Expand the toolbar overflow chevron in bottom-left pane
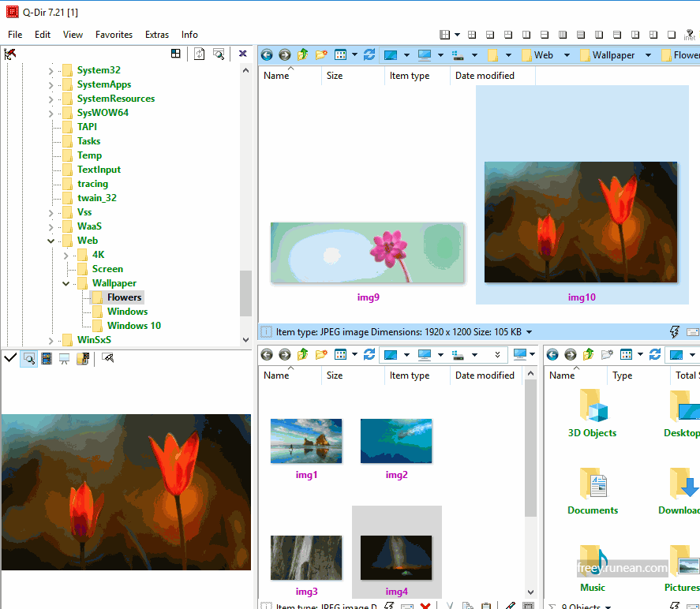The height and width of the screenshot is (609, 700). 497,355
